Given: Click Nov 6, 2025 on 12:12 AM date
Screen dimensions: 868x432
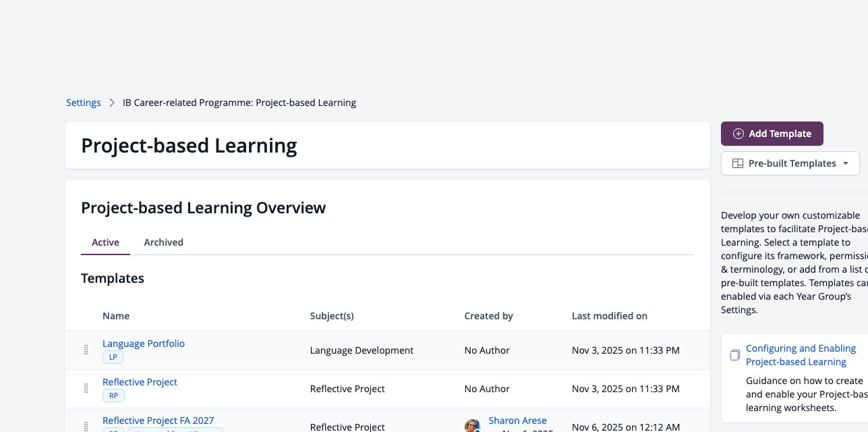Looking at the screenshot, I should click(x=626, y=427).
